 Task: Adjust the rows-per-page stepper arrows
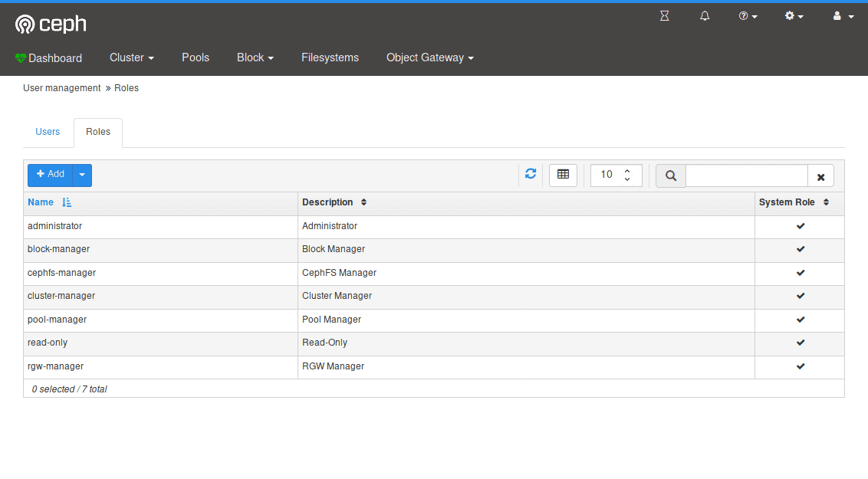point(627,175)
